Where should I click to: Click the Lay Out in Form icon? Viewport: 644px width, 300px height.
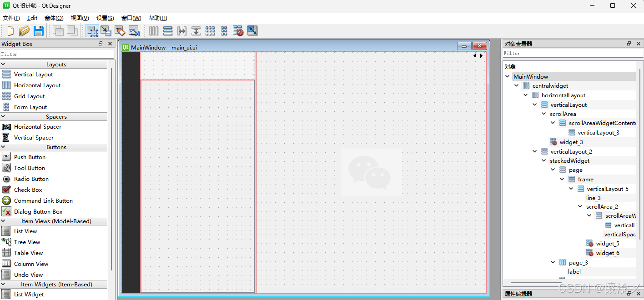coord(224,31)
